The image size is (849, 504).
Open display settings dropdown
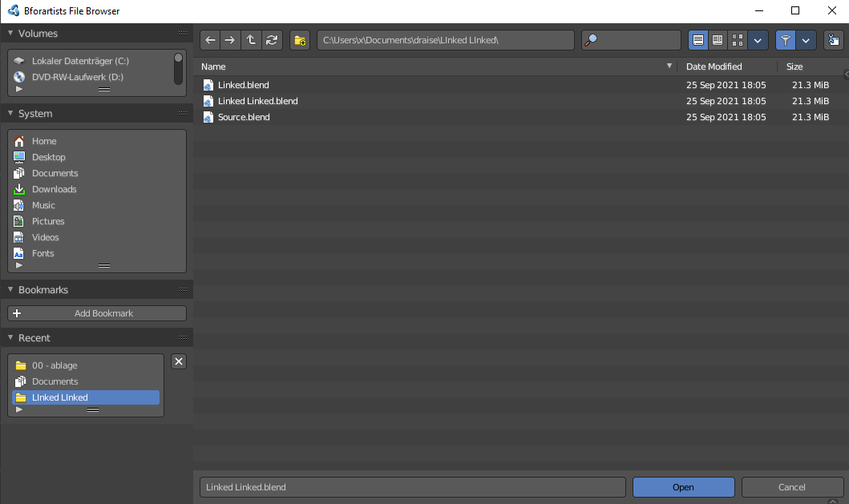(758, 40)
